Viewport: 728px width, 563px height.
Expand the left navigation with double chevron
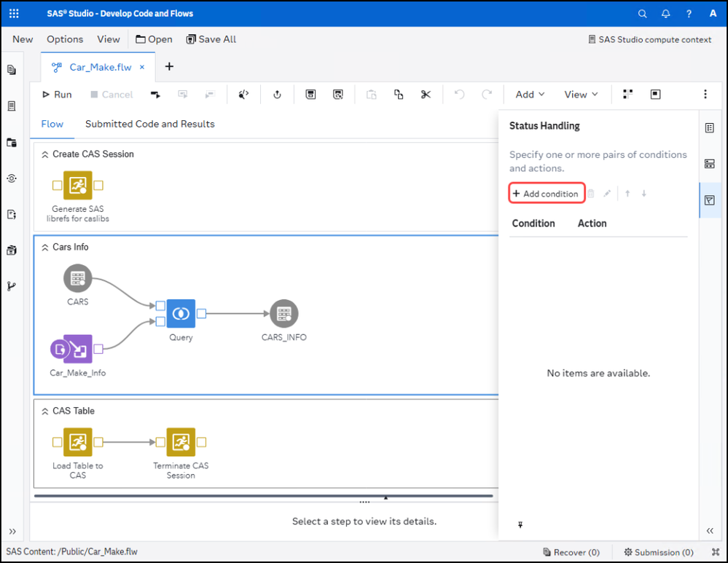click(x=12, y=532)
